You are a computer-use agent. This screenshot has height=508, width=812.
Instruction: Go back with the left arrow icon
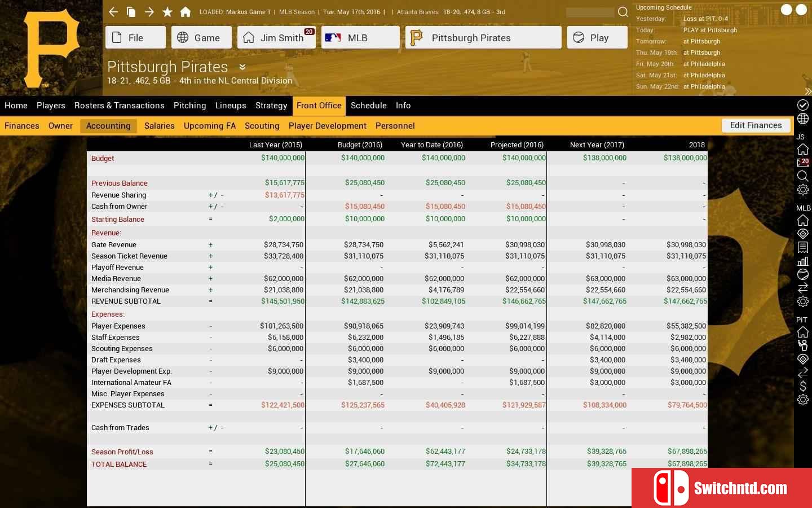pos(113,12)
